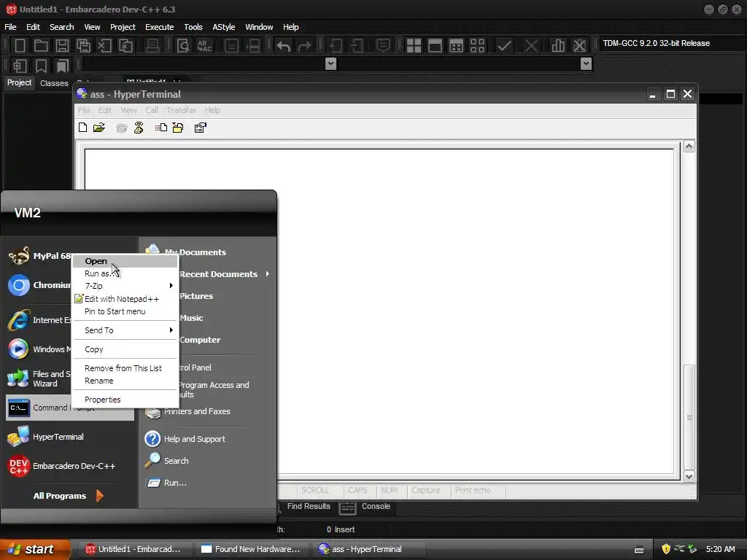Open Search in Start menu

click(x=167, y=461)
